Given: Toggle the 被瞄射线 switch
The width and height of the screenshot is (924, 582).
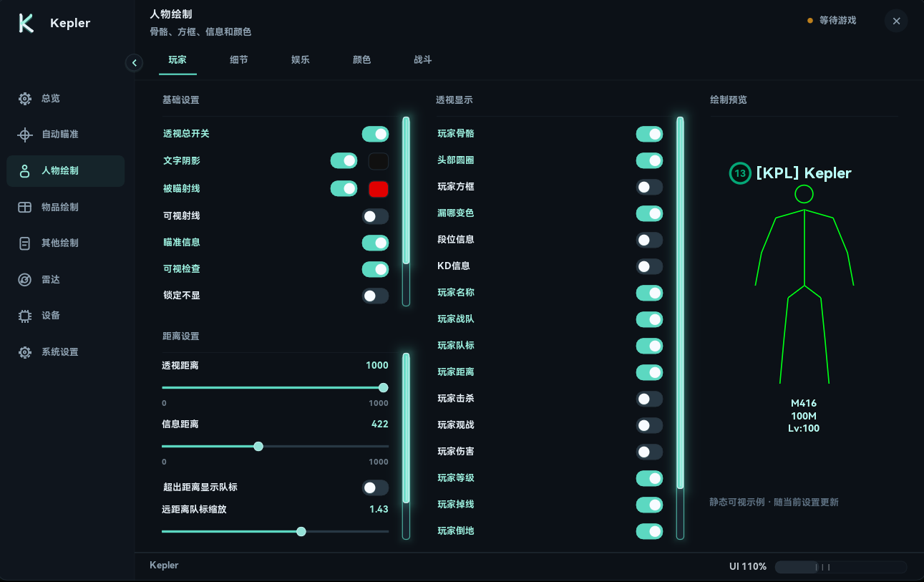Looking at the screenshot, I should [x=344, y=188].
